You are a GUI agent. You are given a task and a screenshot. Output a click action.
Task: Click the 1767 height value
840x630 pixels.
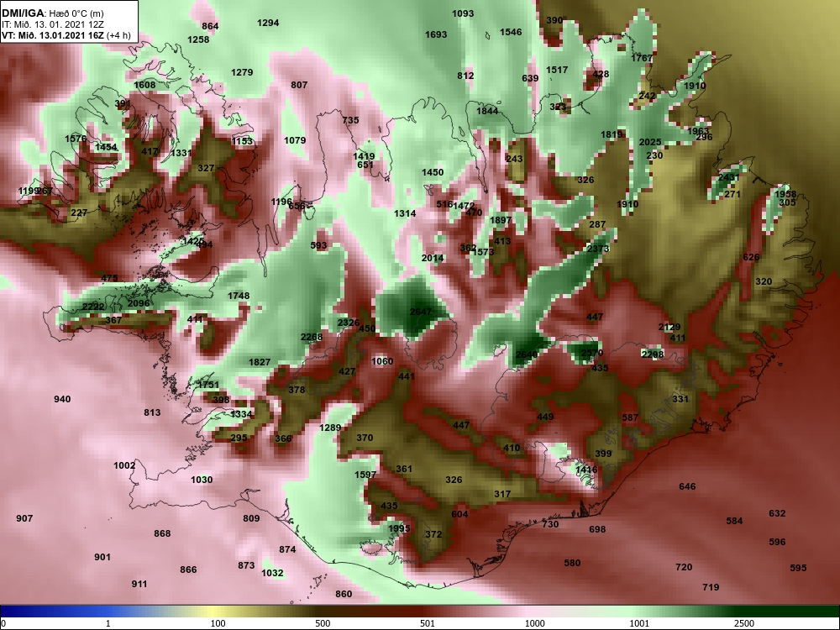pyautogui.click(x=642, y=58)
